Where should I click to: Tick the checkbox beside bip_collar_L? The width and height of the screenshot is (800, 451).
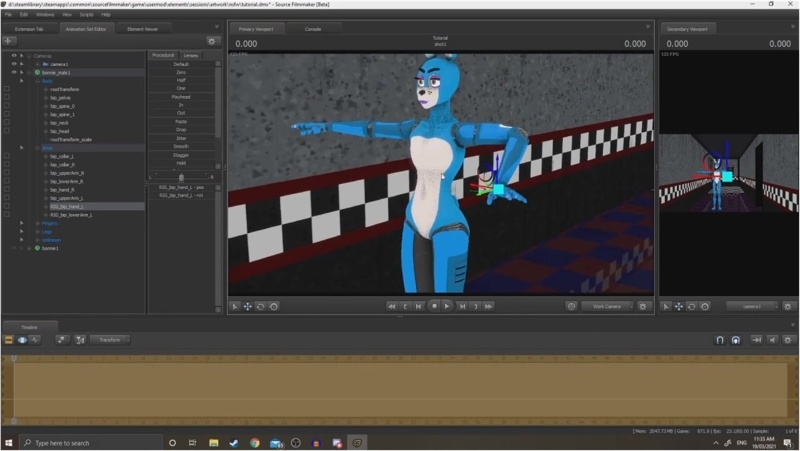point(7,156)
